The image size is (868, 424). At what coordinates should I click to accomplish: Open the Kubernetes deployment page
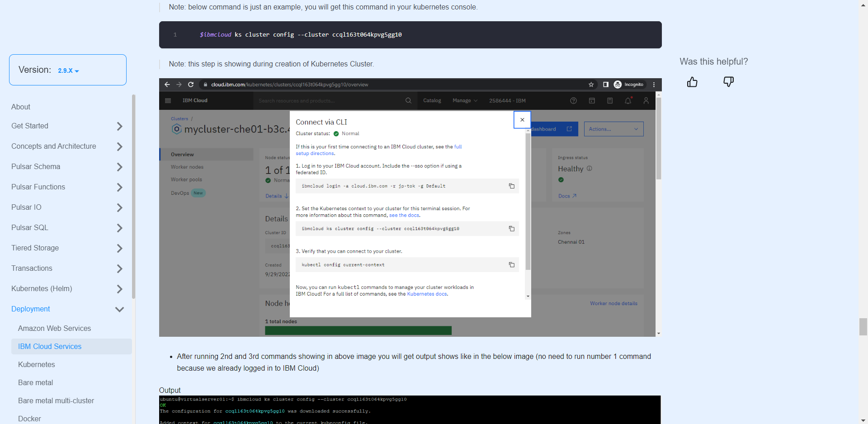37,364
